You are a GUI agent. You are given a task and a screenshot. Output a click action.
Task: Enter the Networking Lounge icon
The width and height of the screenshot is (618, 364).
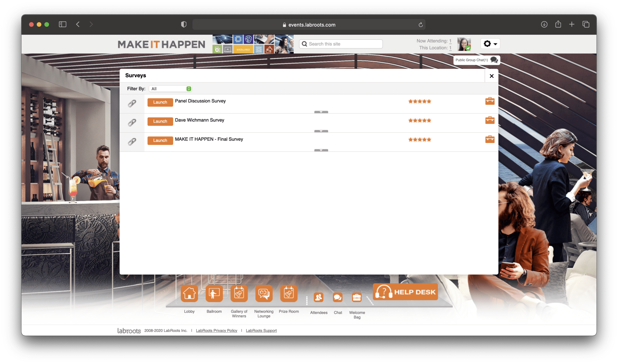(264, 293)
